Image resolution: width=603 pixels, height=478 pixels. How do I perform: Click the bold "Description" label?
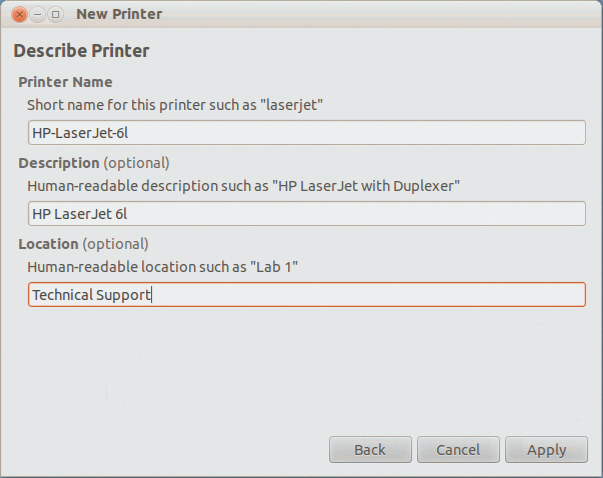click(58, 163)
